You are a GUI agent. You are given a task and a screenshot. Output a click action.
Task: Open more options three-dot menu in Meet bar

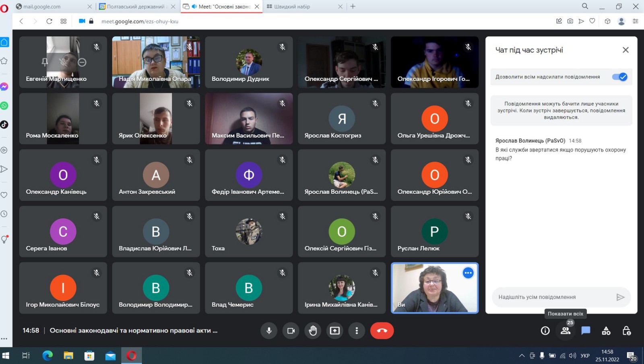(357, 331)
